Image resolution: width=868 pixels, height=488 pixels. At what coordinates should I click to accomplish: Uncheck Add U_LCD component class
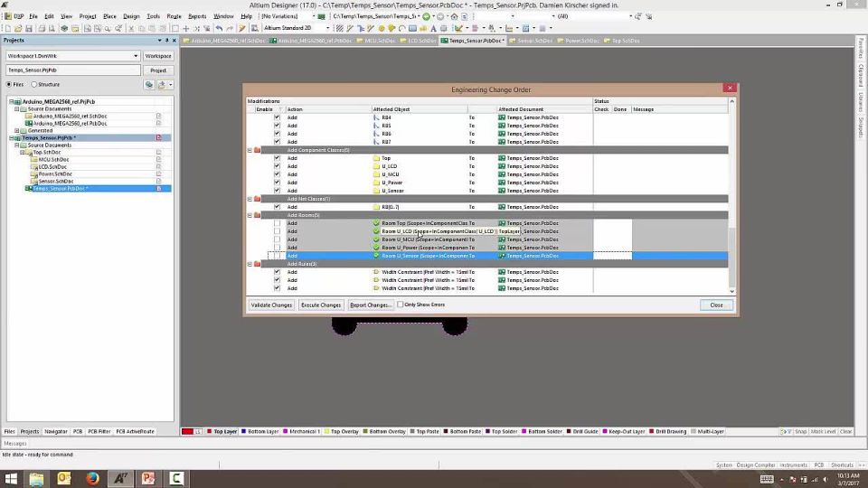tap(277, 166)
